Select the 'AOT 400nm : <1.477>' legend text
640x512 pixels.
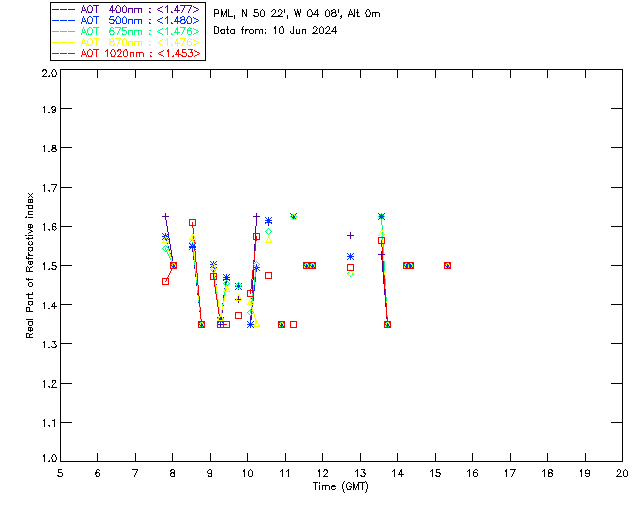tap(140, 9)
